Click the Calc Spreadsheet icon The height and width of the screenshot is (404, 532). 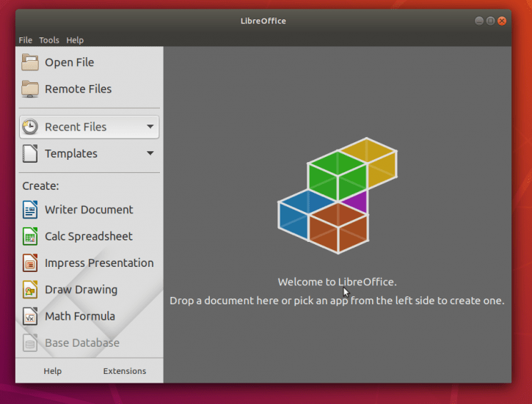30,236
